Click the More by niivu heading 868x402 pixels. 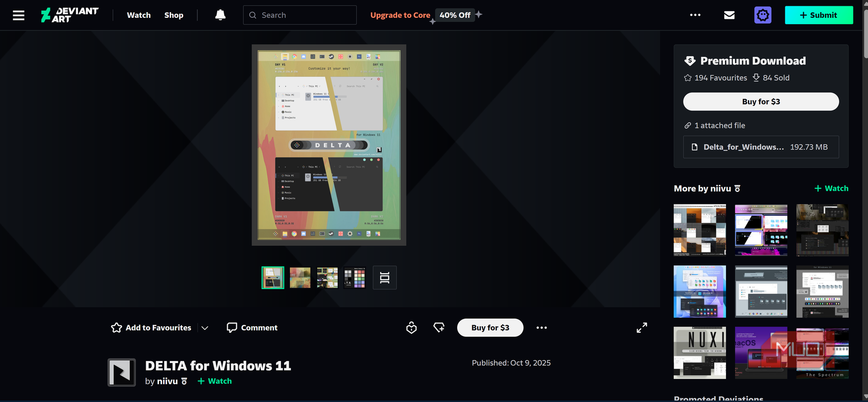point(702,189)
